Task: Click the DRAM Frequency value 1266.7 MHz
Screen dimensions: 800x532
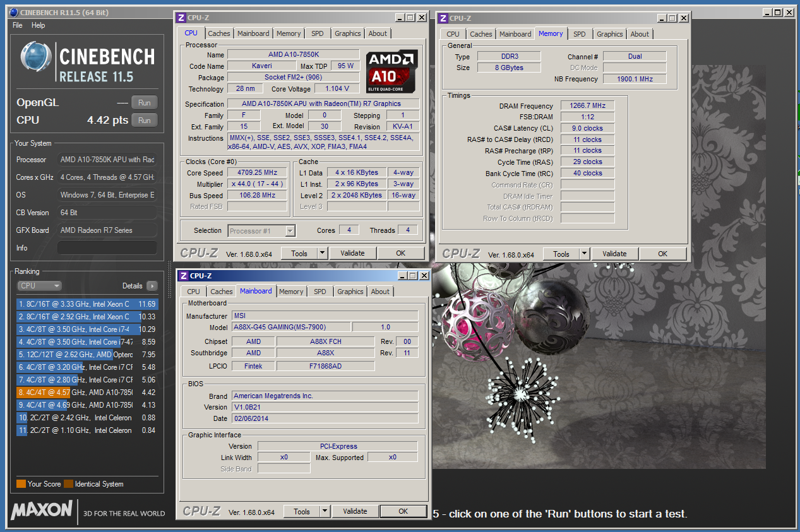Action: click(x=587, y=106)
